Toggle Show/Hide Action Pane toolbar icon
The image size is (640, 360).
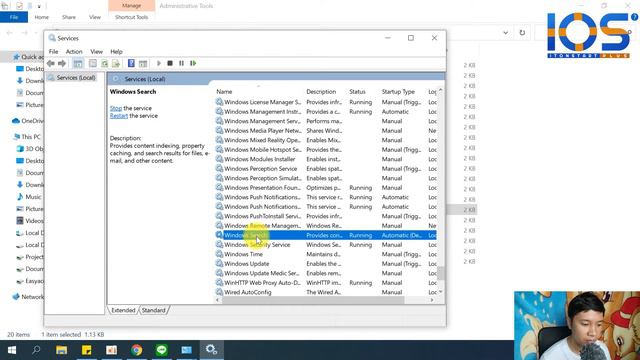(x=143, y=63)
